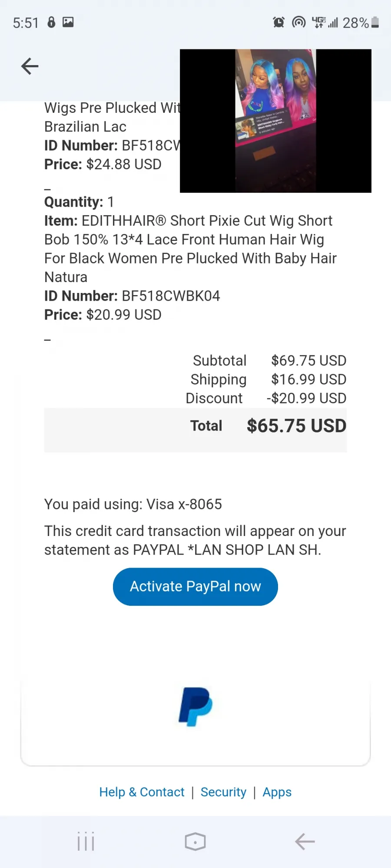Tap the 4G signal strength indicator
Image resolution: width=391 pixels, height=868 pixels.
(x=325, y=22)
